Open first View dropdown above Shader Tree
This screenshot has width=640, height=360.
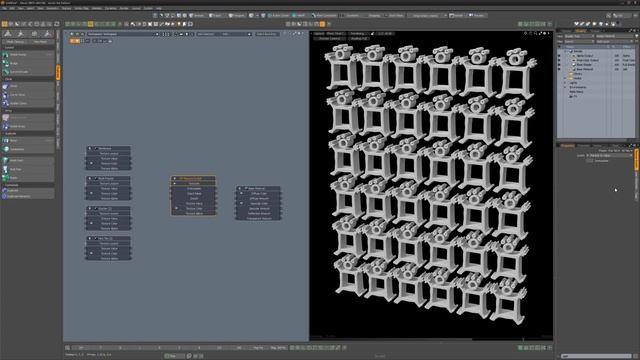point(579,36)
